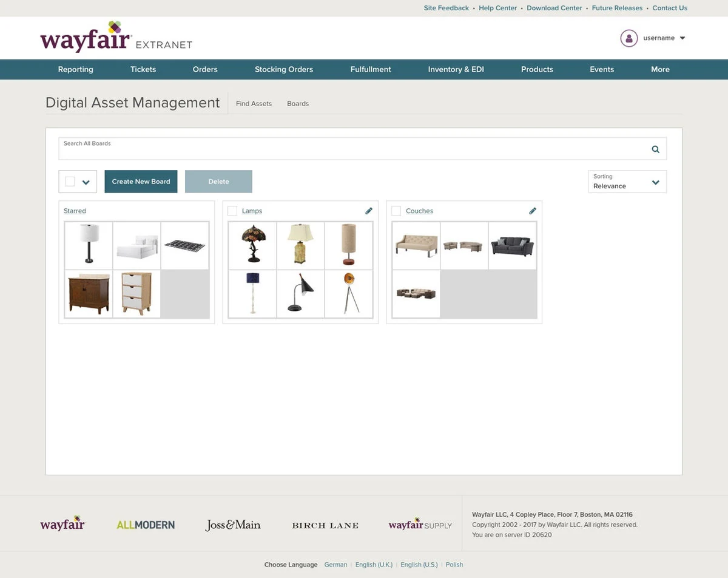Open the Birch Lane footer logo
This screenshot has width=728, height=578.
click(x=325, y=525)
